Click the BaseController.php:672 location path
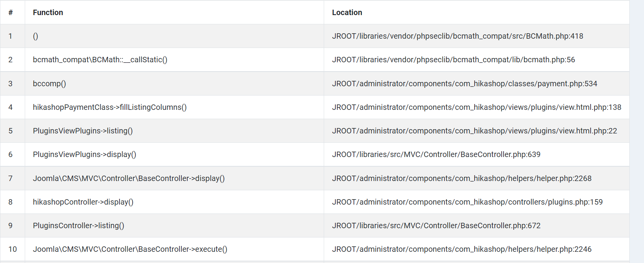Image resolution: width=644 pixels, height=263 pixels. pos(436,225)
